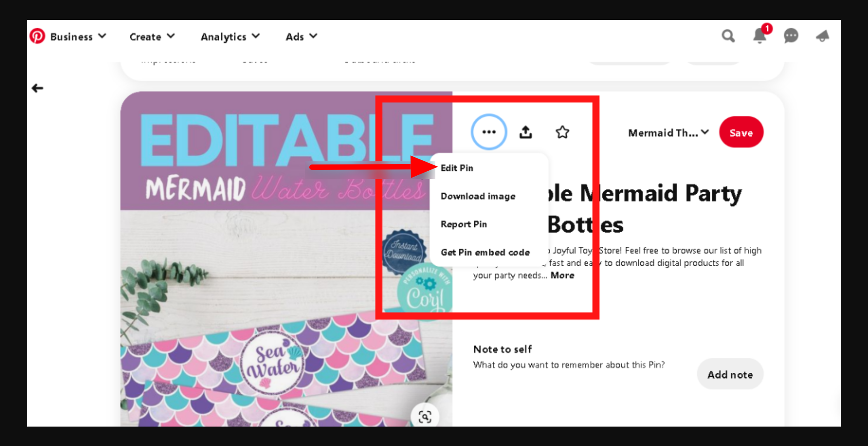Screen dimensions: 868x446
Task: Open the Ads dropdown menu
Action: (301, 37)
